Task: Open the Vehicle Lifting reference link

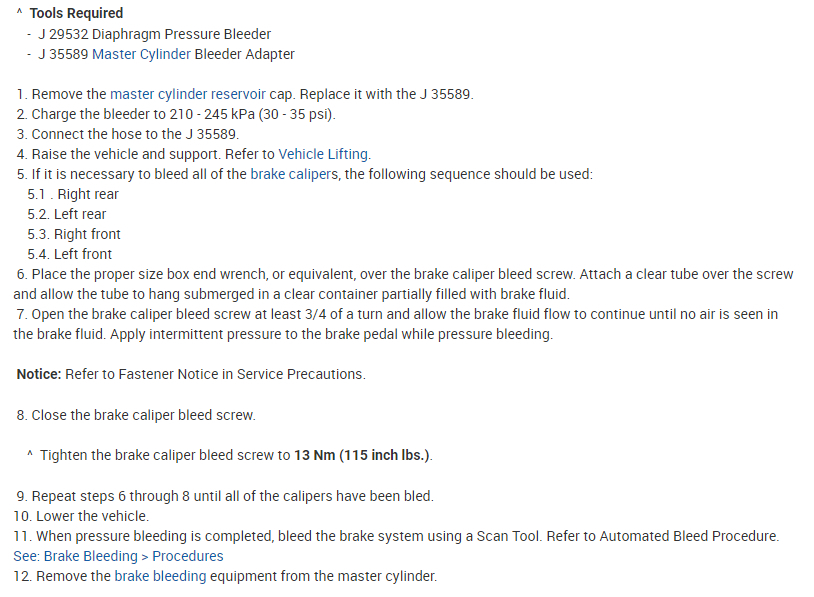Action: (324, 154)
